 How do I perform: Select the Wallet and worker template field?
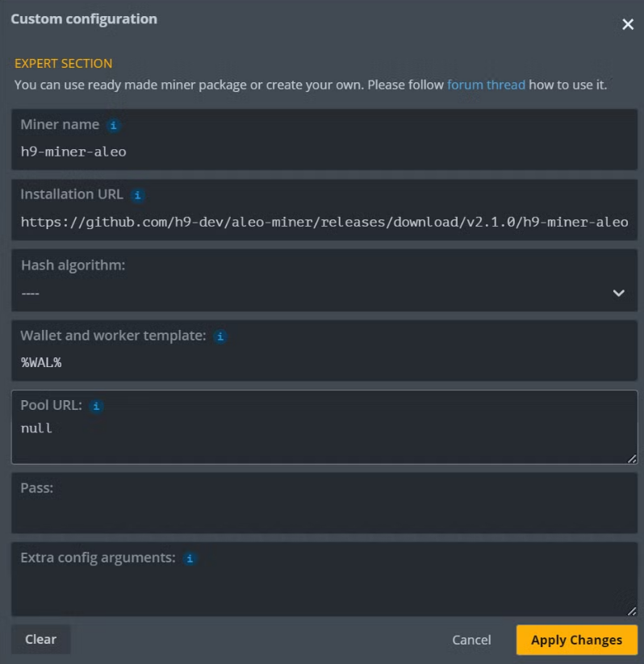(324, 362)
